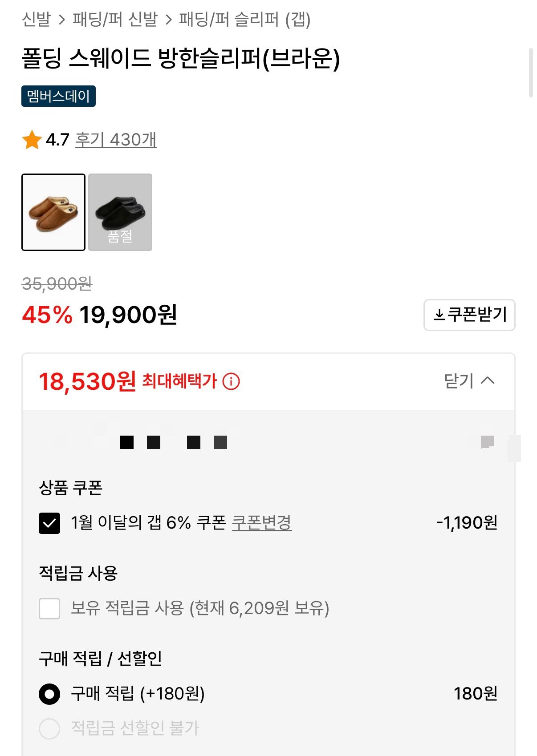
Task: Tap the orange star rating icon
Action: tap(32, 140)
